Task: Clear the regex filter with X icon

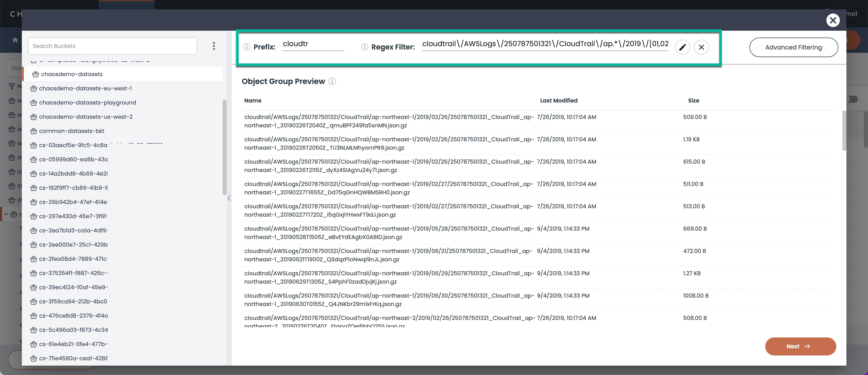Action: pos(701,47)
